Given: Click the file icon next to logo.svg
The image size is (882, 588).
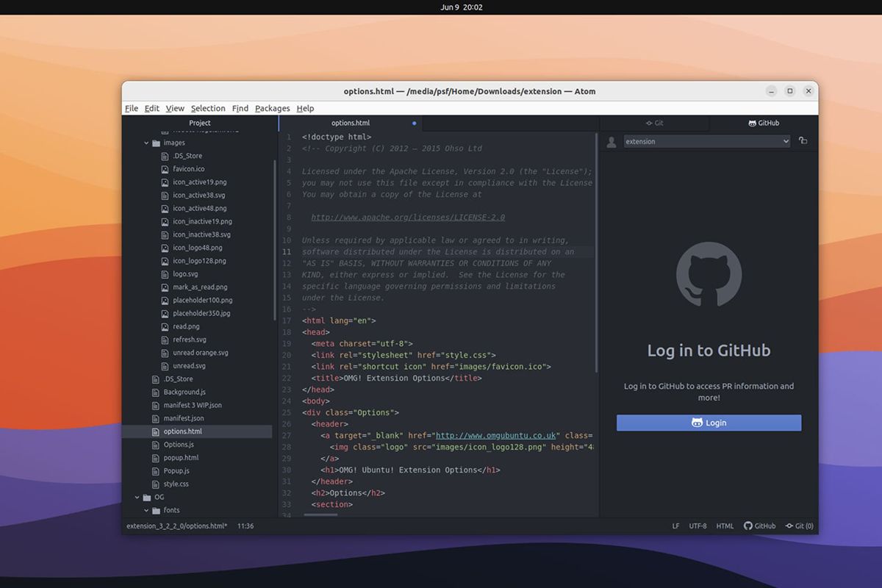Looking at the screenshot, I should [165, 274].
